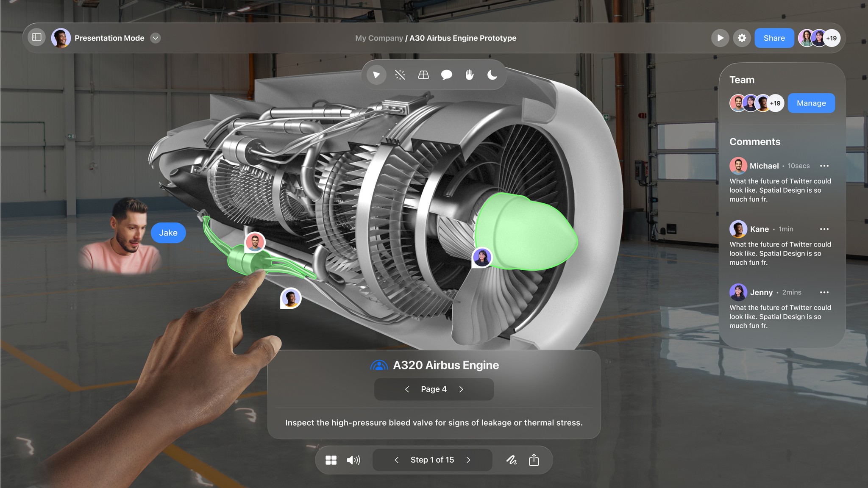Go to next page after Page 4
868x488 pixels.
pyautogui.click(x=461, y=389)
